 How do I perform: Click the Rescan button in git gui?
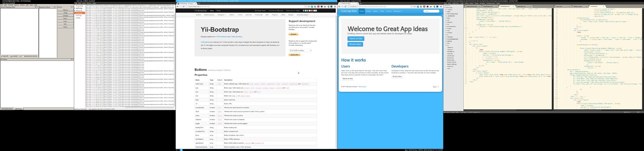(x=65, y=10)
